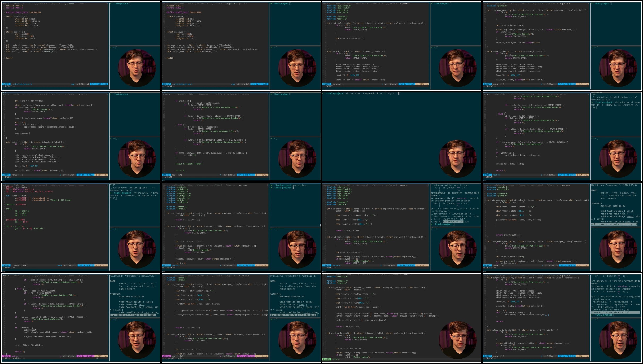Click utf-8[unix] encoding in VISUAL main.c statusline
Image resolution: width=643 pixels, height=364 pixels.
coord(69,356)
